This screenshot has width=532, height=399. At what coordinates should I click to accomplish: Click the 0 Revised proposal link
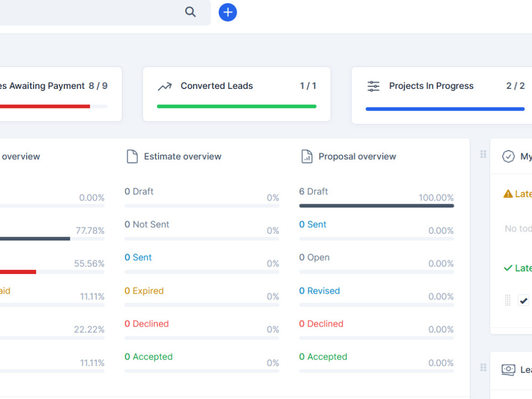coord(319,291)
